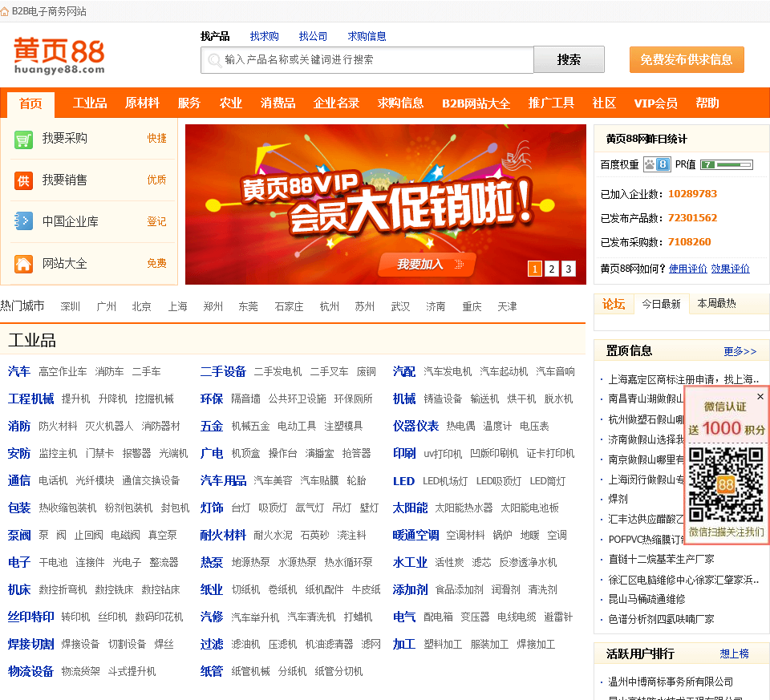Image resolution: width=770 pixels, height=700 pixels.
Task: Click the 我要加入 banner button
Action: [x=426, y=265]
